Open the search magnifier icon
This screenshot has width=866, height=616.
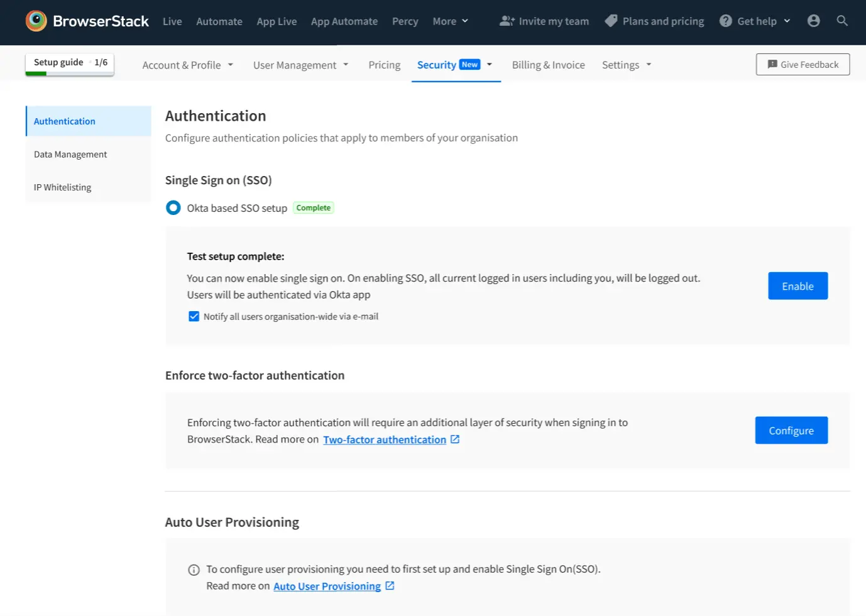(x=842, y=21)
